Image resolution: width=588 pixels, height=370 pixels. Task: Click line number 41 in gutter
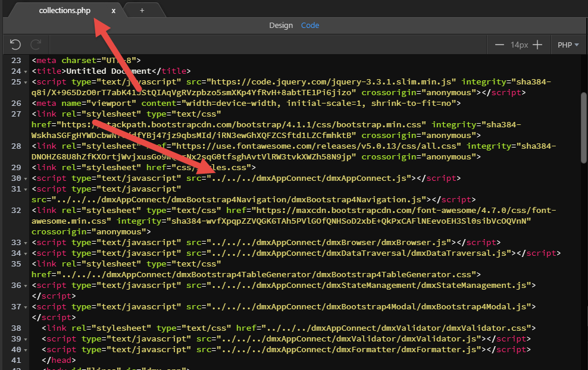pyautogui.click(x=16, y=360)
